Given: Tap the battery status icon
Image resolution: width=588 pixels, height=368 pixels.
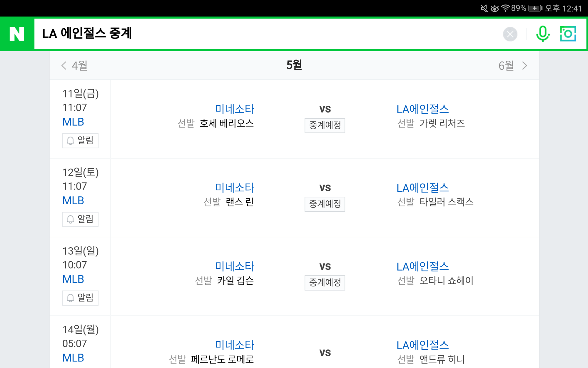Looking at the screenshot, I should (x=535, y=8).
